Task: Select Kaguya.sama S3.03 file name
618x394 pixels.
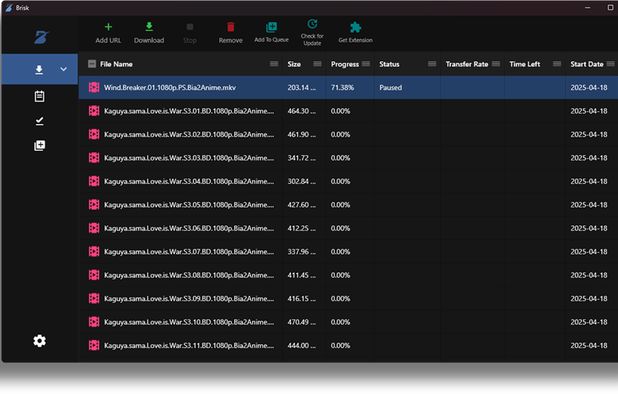Action: 189,158
